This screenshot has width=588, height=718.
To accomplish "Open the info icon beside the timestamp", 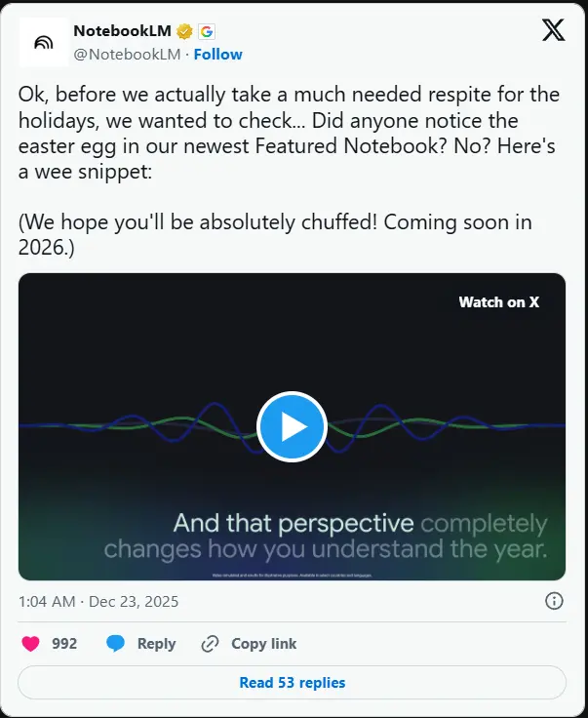I will point(553,600).
